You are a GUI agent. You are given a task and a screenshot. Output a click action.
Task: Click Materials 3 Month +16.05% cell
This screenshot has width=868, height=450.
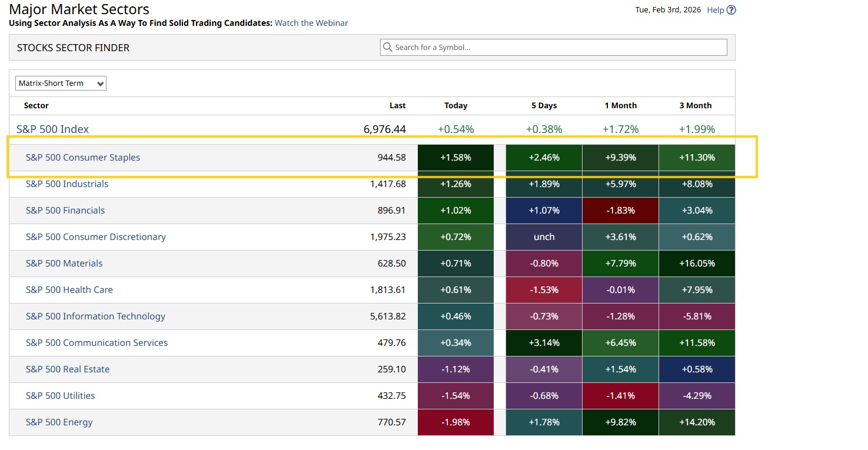pyautogui.click(x=697, y=264)
